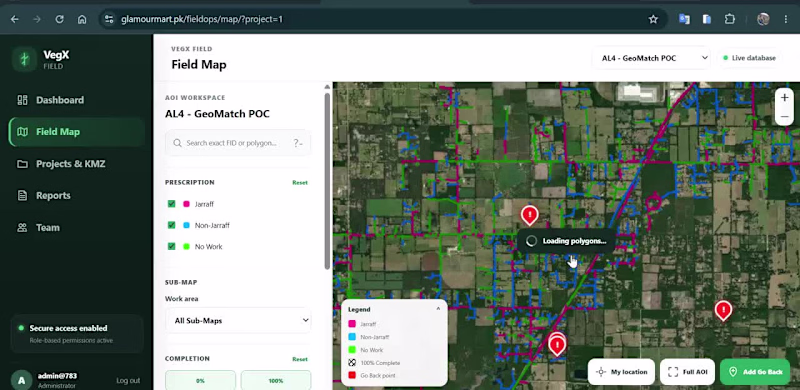Click the go-back marker on the far right

[723, 310]
